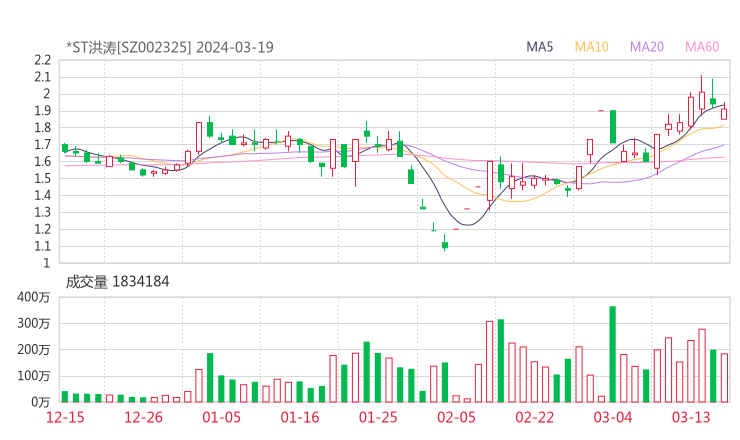
Task: Click the 200万 volume axis label
Action: [34, 350]
